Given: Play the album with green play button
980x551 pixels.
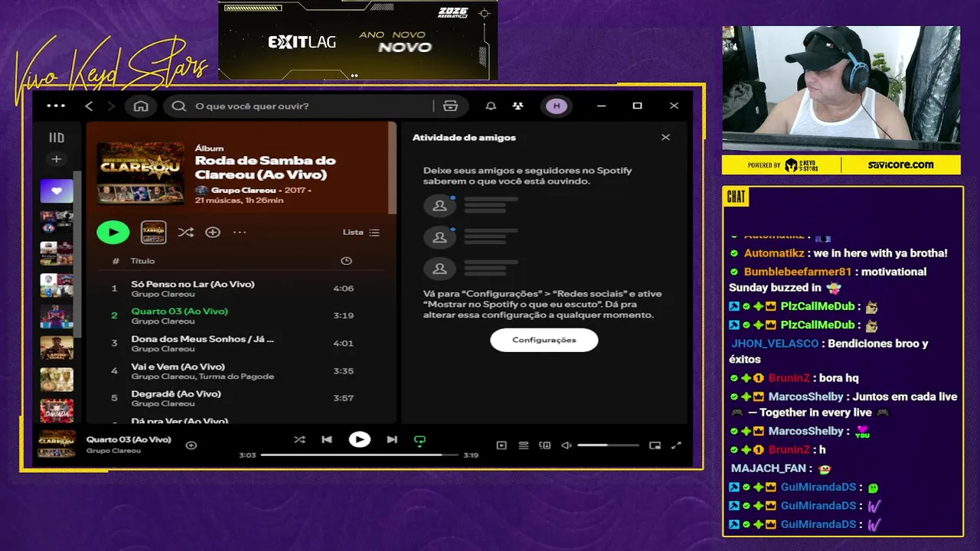Looking at the screenshot, I should pos(113,232).
